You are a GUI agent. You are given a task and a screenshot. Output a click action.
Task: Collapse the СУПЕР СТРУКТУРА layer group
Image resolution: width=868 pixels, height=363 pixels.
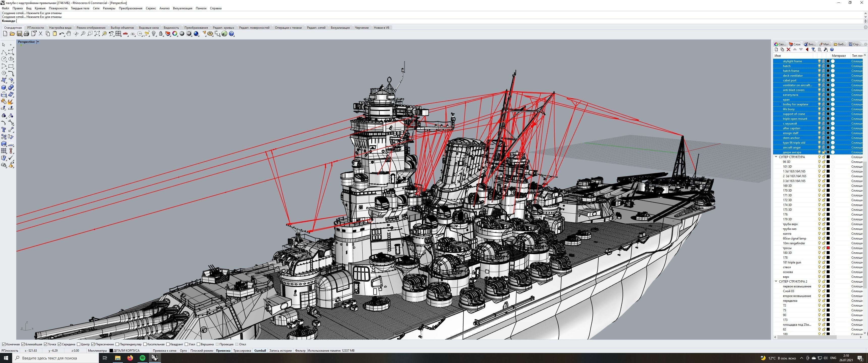(776, 157)
